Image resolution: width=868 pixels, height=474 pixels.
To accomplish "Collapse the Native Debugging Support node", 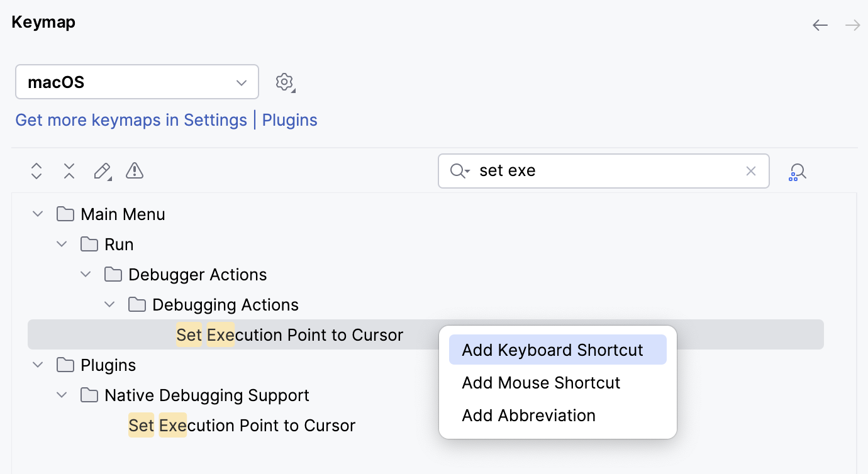I will [61, 395].
